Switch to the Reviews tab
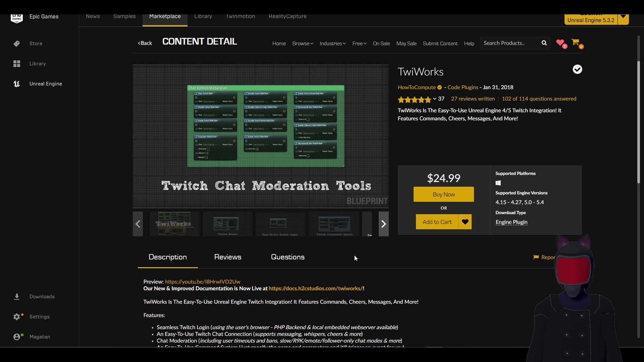644x362 pixels. click(228, 257)
